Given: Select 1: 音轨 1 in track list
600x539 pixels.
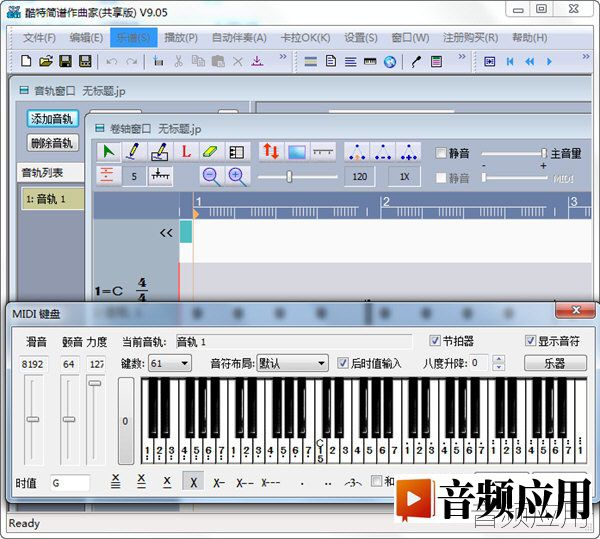Looking at the screenshot, I should (x=52, y=199).
